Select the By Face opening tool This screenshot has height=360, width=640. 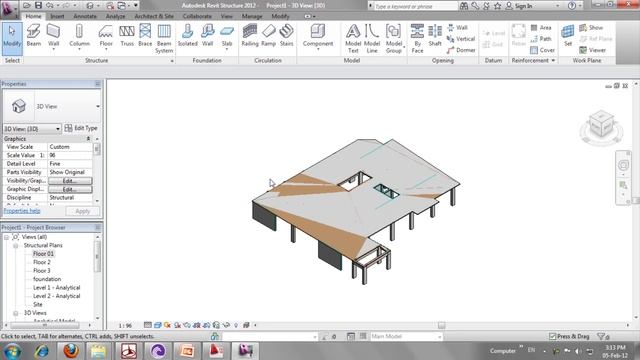417,39
